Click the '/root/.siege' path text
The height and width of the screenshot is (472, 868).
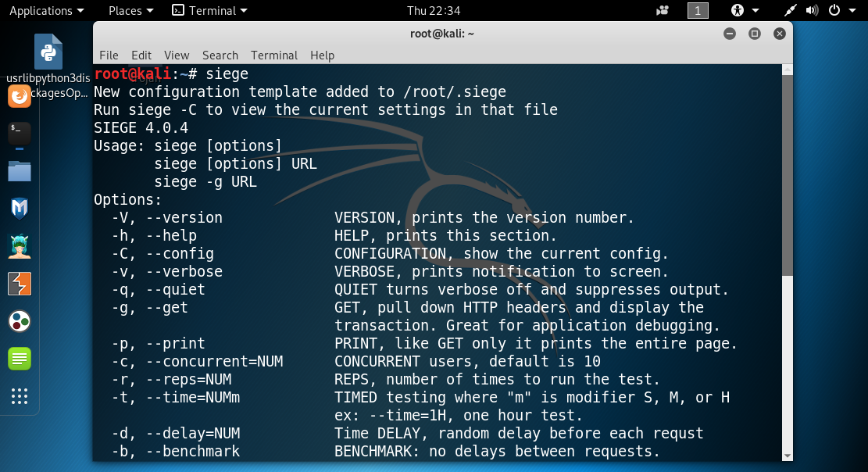pos(455,92)
